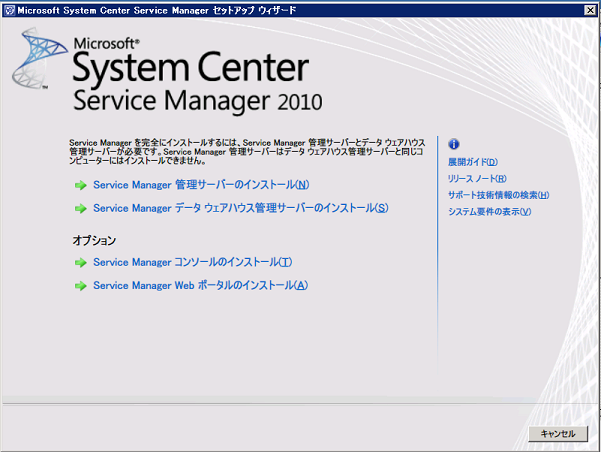Open the 展開ガイド(D) link
Image resolution: width=601 pixels, height=452 pixels.
[x=472, y=162]
